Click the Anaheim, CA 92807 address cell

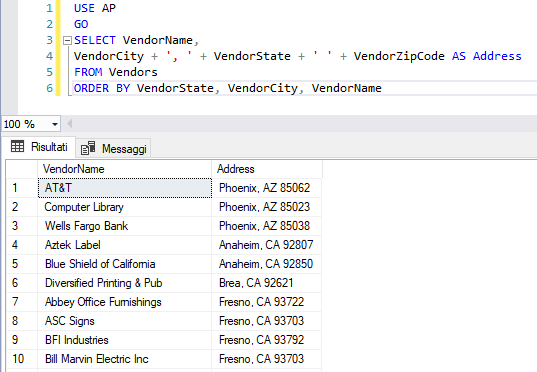(x=267, y=245)
